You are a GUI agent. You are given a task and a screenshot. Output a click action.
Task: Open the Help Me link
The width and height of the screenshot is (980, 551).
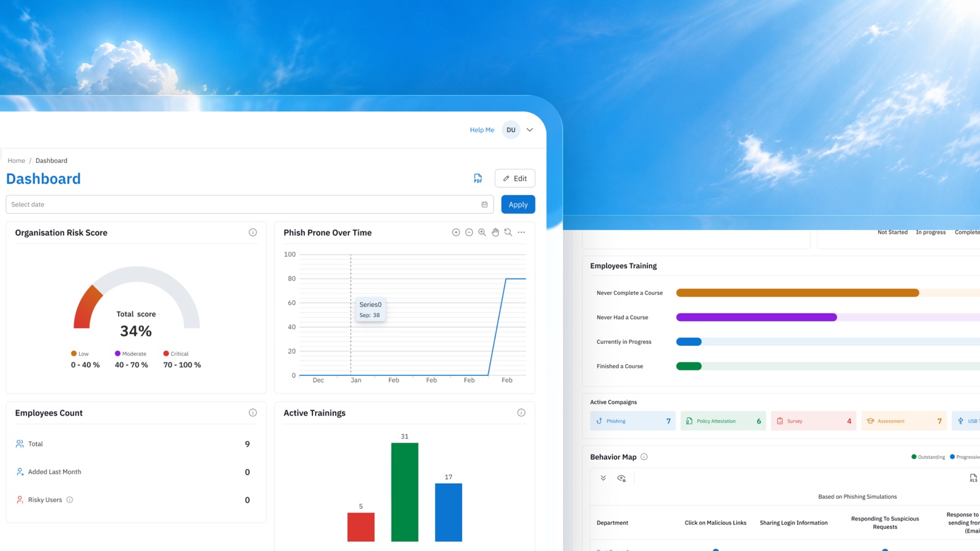point(482,130)
